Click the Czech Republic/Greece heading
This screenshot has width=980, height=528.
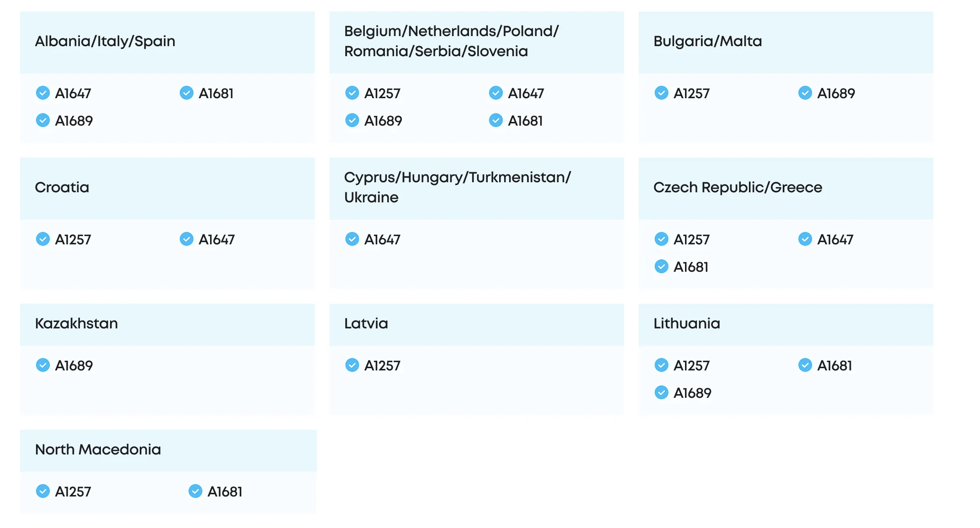pos(738,187)
